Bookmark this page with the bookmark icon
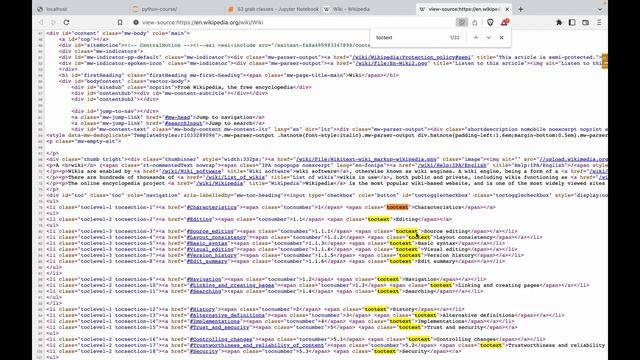This screenshot has height=360, width=640. pos(120,22)
